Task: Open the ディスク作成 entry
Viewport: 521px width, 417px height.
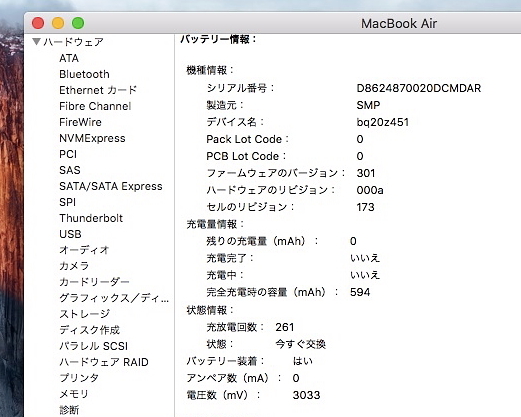Action: [x=89, y=330]
